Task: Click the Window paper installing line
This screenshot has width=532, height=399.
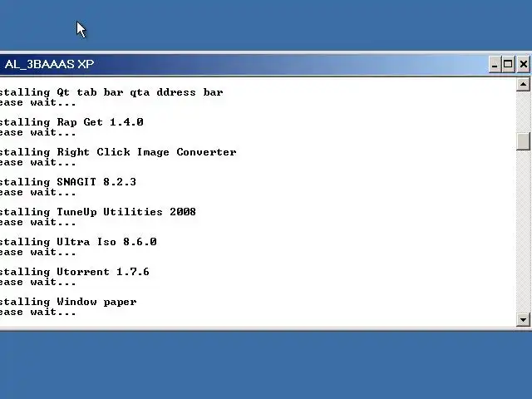Action: click(x=68, y=302)
